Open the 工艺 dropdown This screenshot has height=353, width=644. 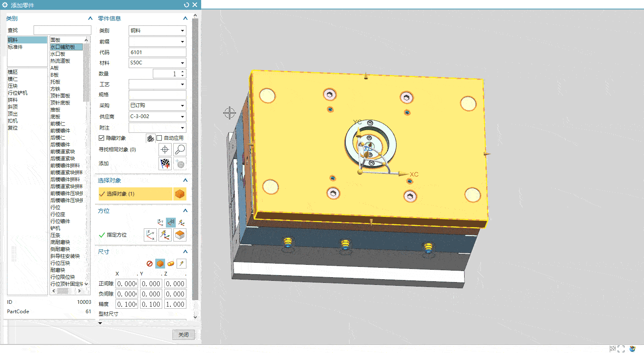157,84
